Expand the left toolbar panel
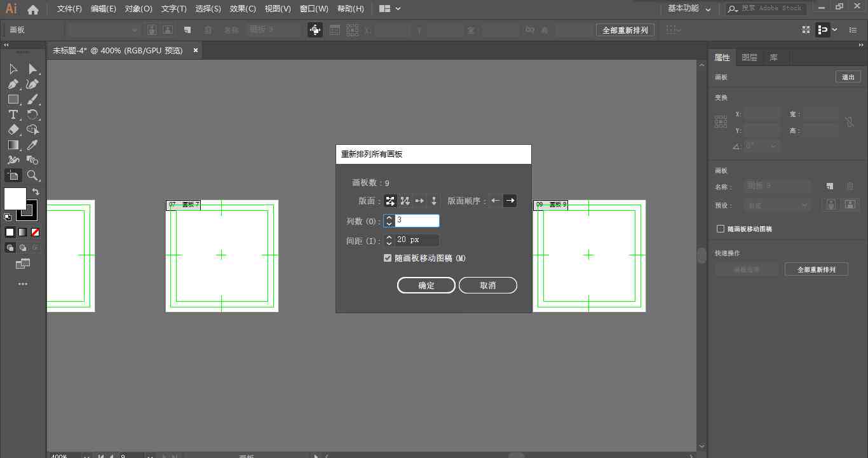The height and width of the screenshot is (458, 868). 6,45
